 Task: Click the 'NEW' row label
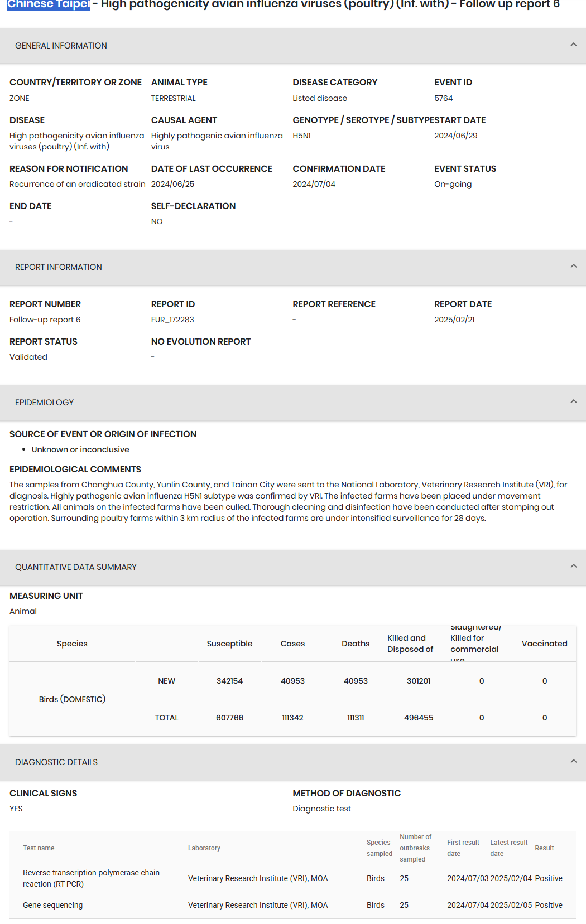[x=167, y=681]
